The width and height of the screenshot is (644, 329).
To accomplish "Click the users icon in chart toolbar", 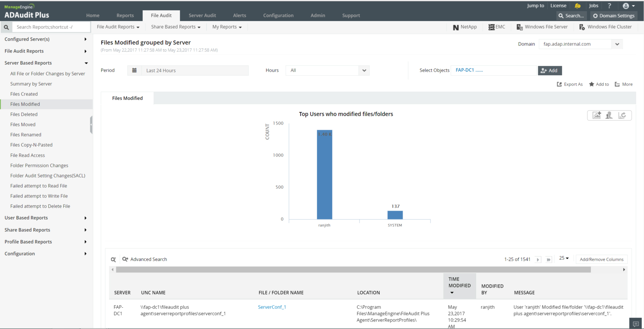I will click(609, 116).
